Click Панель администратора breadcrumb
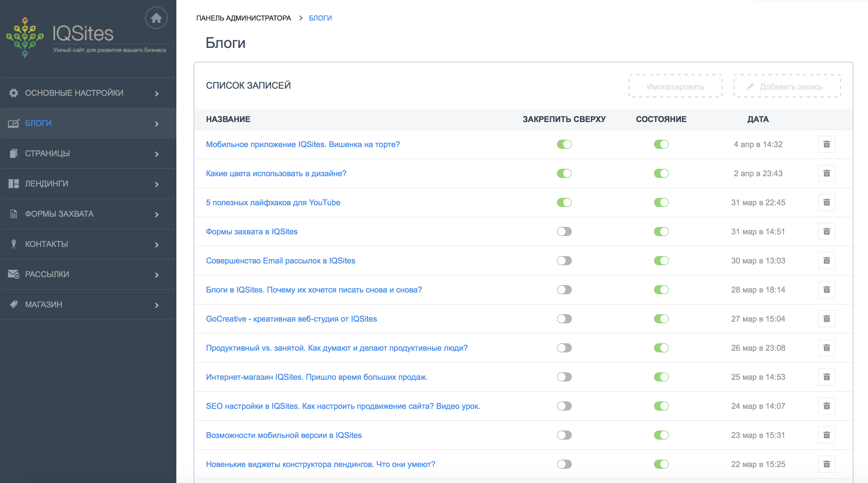The height and width of the screenshot is (483, 868). [x=243, y=18]
